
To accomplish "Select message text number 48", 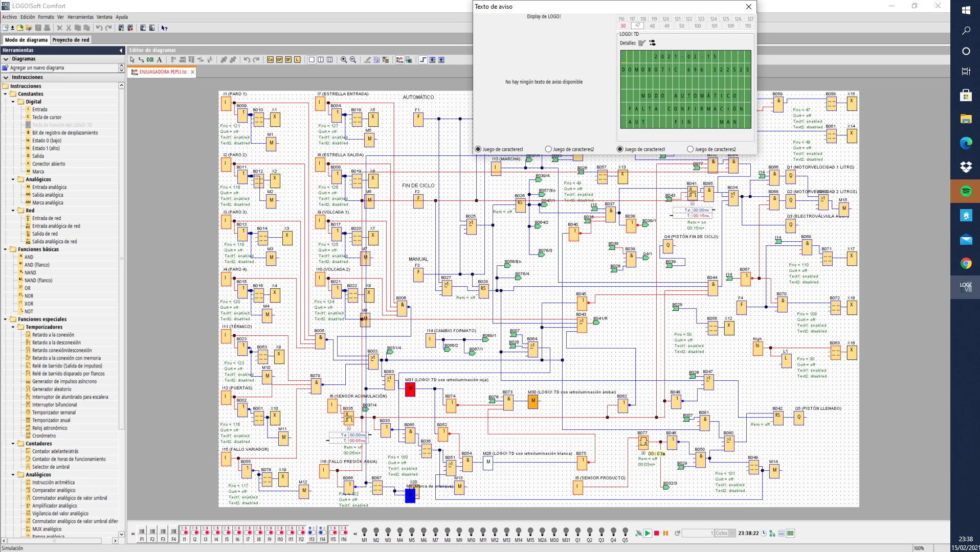I will pyautogui.click(x=652, y=26).
